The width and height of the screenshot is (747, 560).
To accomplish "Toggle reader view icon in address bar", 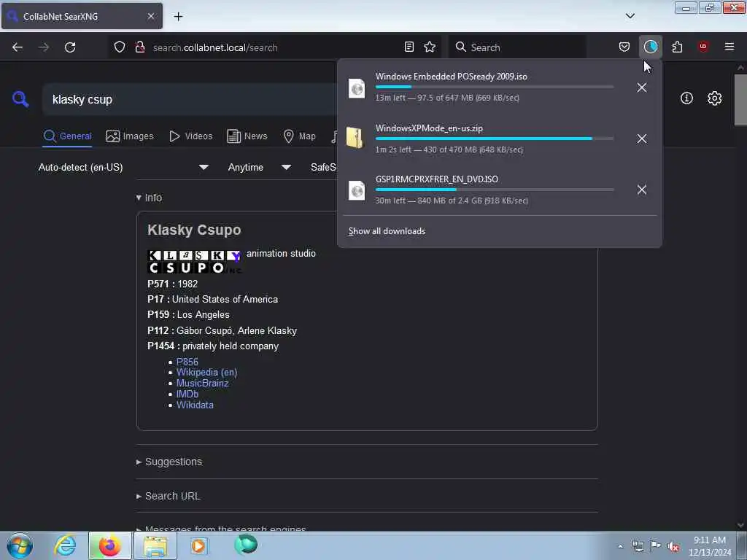I will (x=409, y=47).
